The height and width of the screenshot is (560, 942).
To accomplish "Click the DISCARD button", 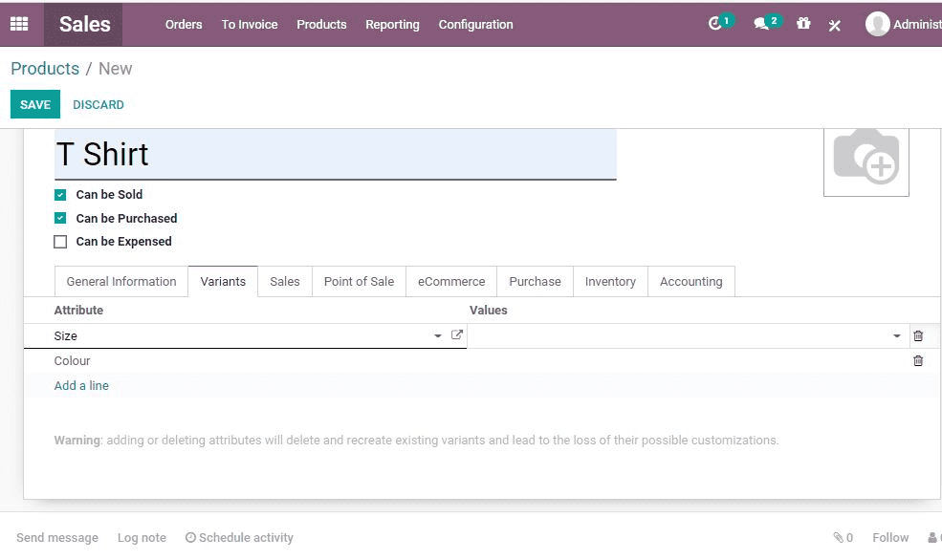I will pyautogui.click(x=98, y=104).
